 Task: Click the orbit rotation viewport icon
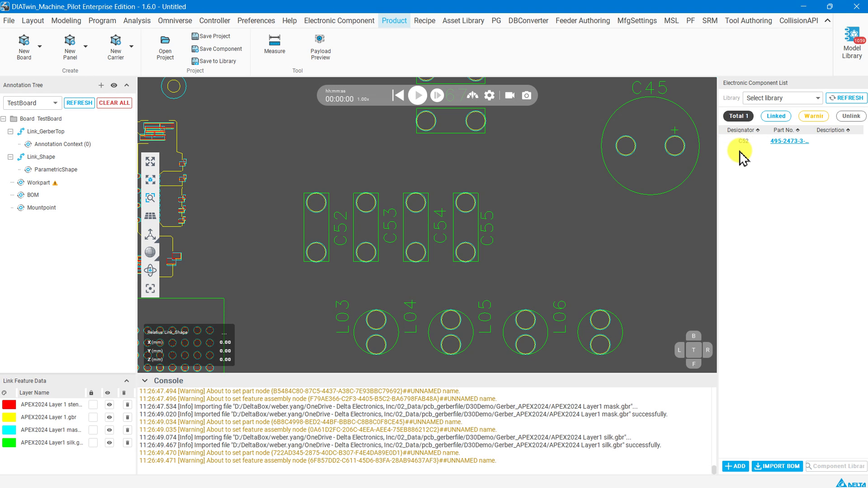tap(150, 270)
